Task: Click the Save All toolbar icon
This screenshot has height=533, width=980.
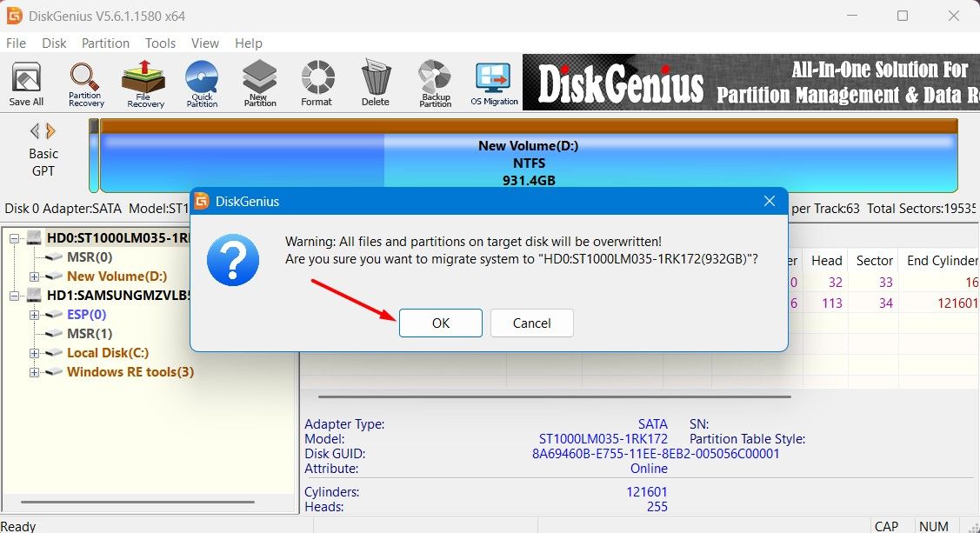Action: [x=26, y=83]
